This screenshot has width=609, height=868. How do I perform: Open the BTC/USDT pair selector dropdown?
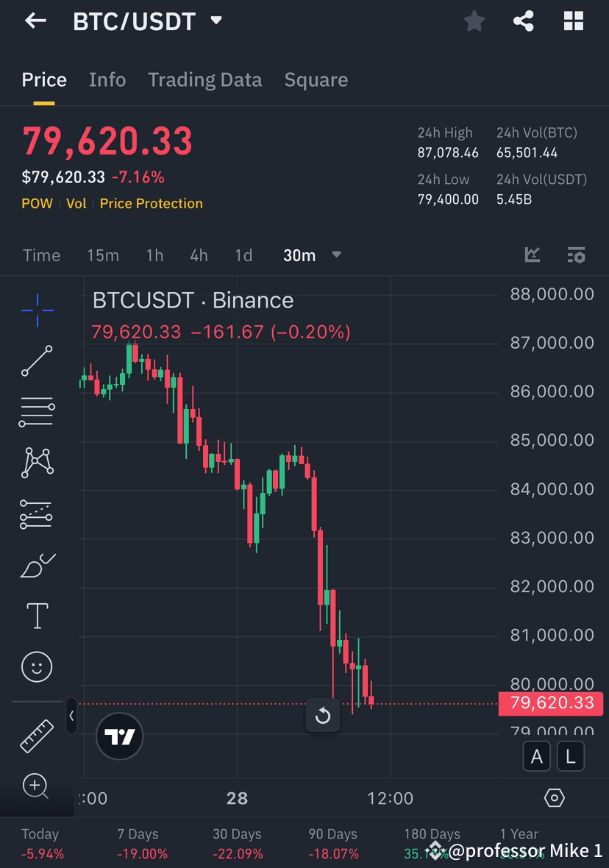[216, 21]
